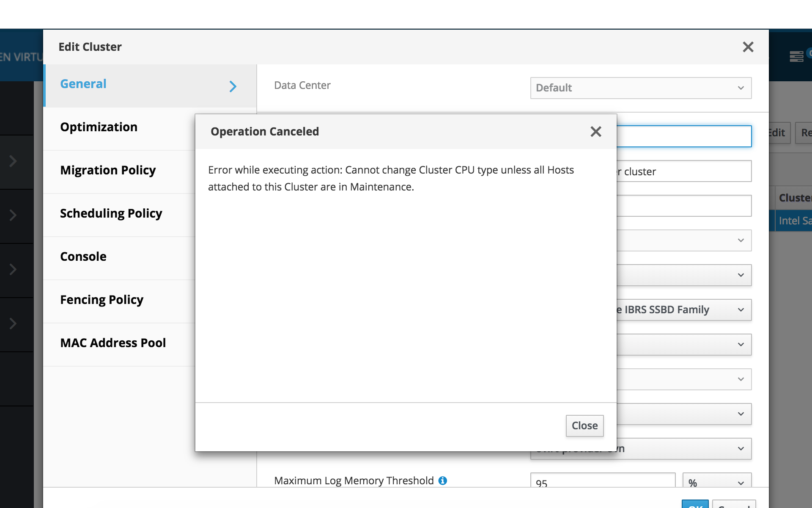Click the cluster description text field

pos(683,171)
